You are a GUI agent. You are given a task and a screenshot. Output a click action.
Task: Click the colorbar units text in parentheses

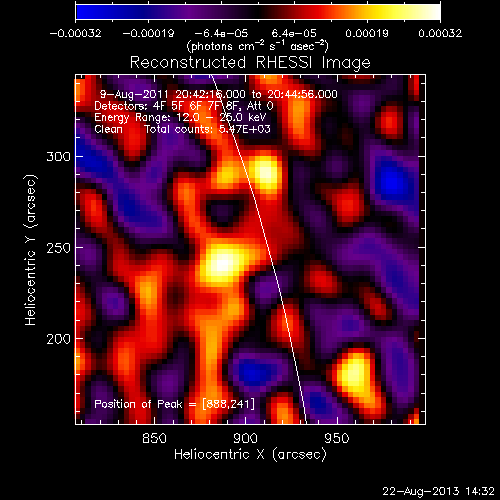pos(258,46)
